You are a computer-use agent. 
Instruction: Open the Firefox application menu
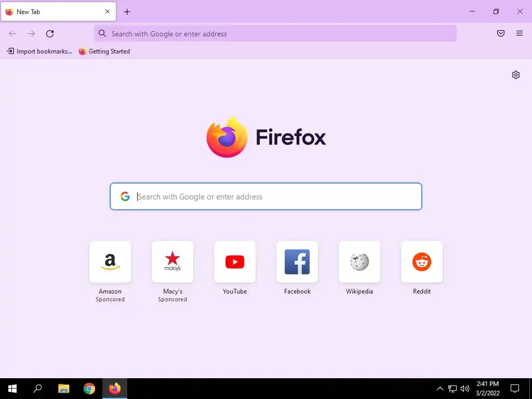click(520, 33)
